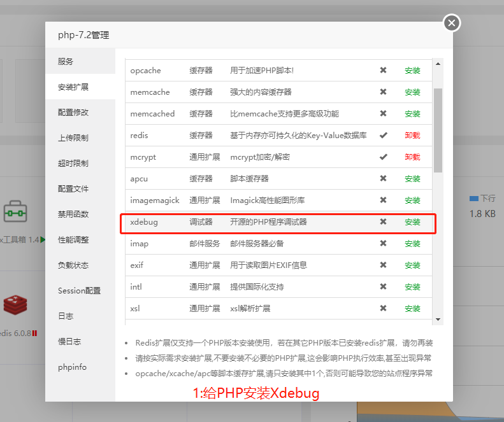Install the memcache extension

pos(412,92)
